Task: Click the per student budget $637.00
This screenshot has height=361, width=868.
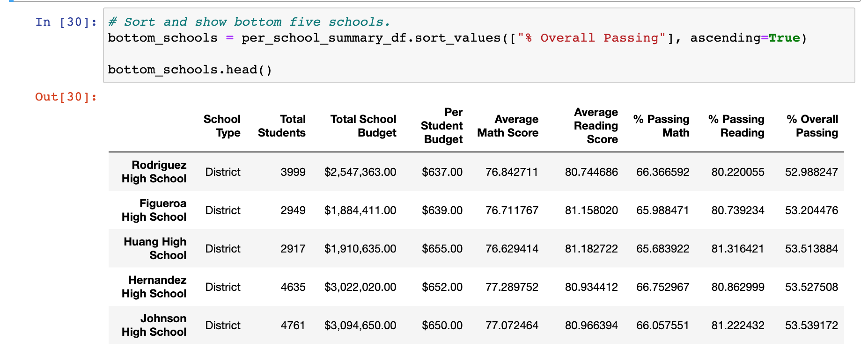Action: click(442, 172)
